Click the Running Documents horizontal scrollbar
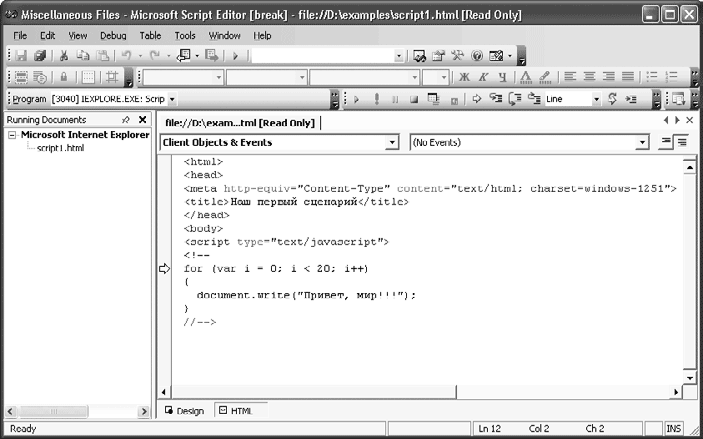This screenshot has width=703, height=439. tap(75, 411)
